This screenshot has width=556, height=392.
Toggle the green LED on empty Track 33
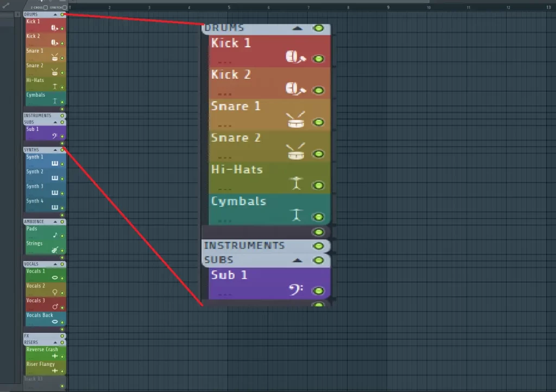62,387
